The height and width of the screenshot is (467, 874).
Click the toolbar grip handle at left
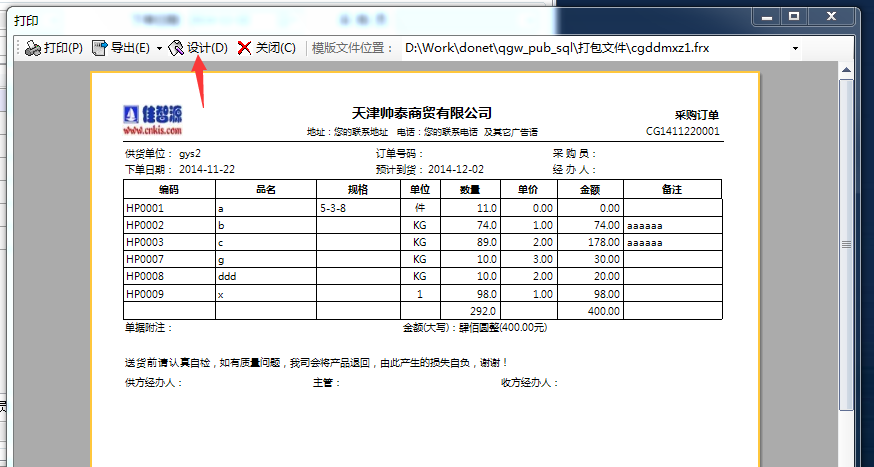tap(17, 48)
